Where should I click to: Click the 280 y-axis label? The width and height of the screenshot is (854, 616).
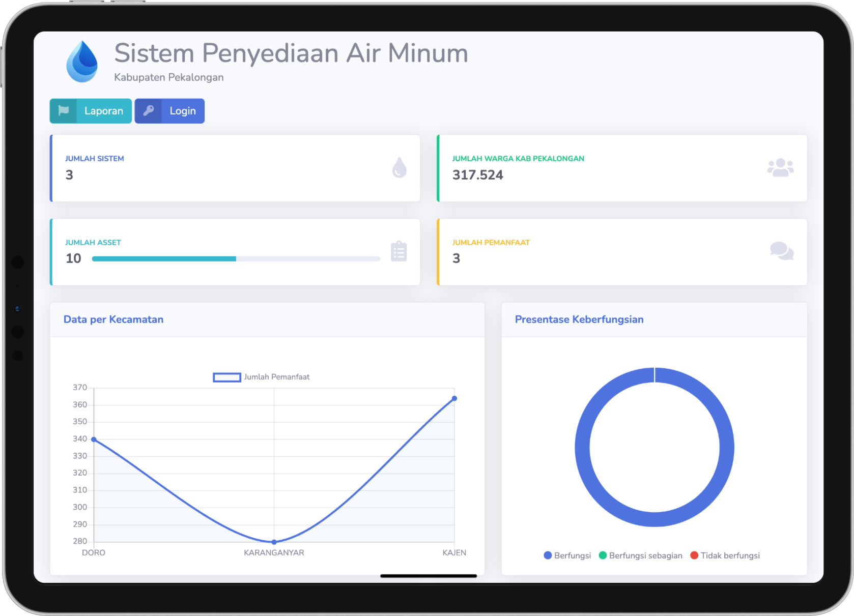80,541
